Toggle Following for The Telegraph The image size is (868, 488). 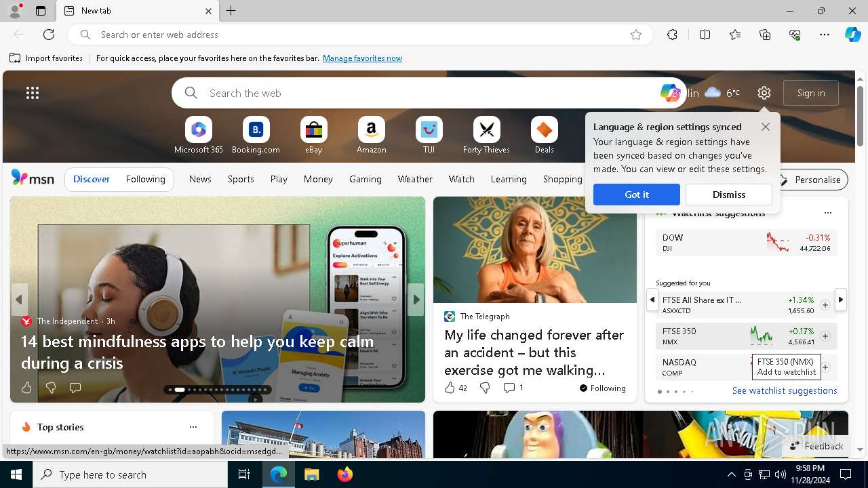602,388
